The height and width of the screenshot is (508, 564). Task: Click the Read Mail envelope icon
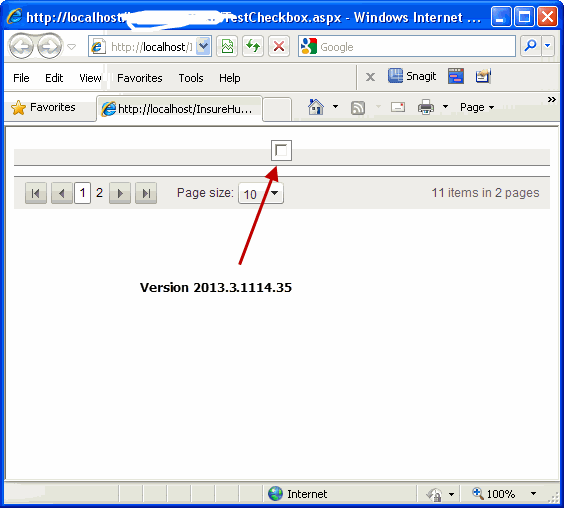(398, 107)
